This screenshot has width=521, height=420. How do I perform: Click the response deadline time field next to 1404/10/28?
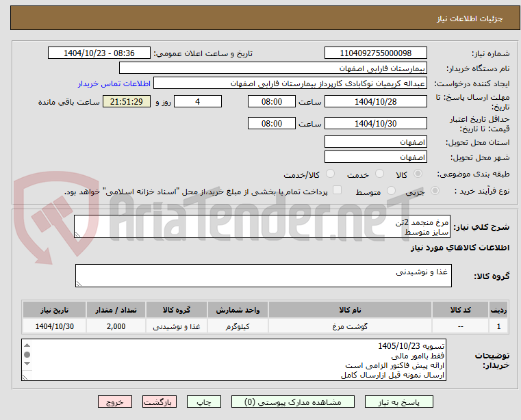point(272,102)
